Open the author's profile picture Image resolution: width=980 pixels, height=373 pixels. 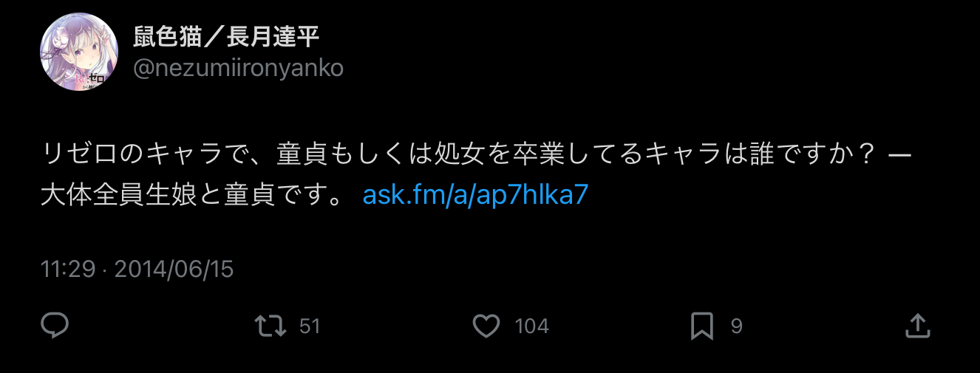(x=79, y=52)
